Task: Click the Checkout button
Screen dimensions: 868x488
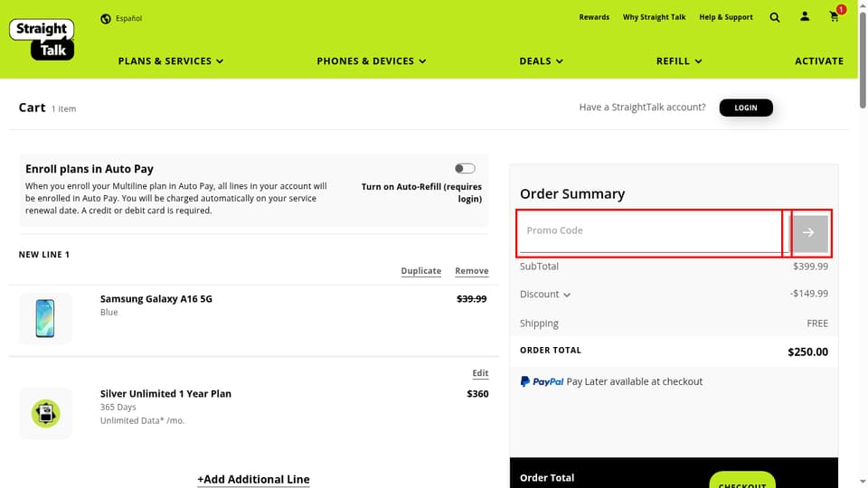Action: [x=741, y=480]
